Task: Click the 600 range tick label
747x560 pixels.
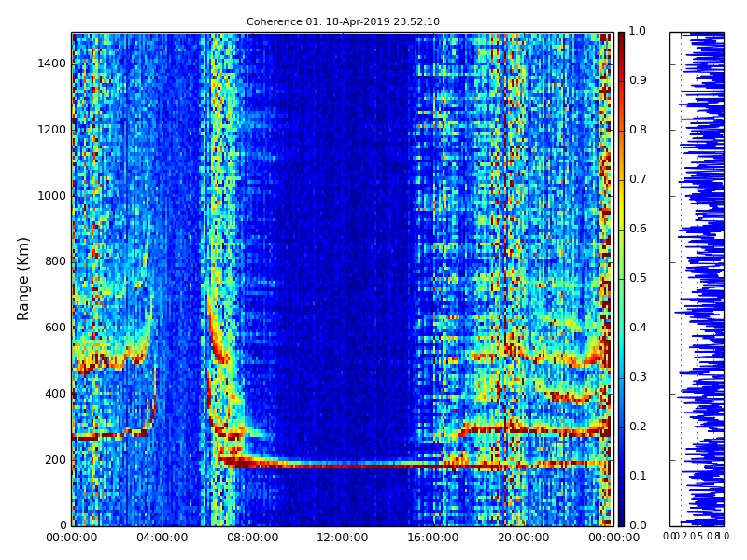Action: 55,328
